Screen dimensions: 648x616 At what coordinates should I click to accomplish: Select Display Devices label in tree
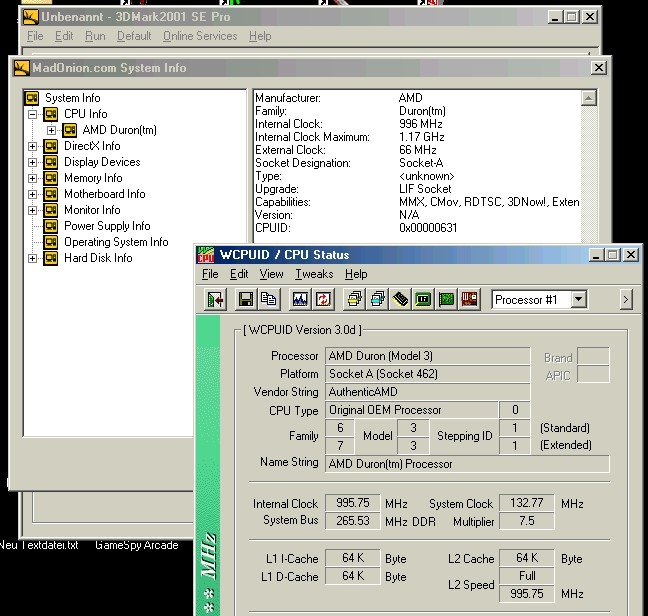(x=102, y=162)
